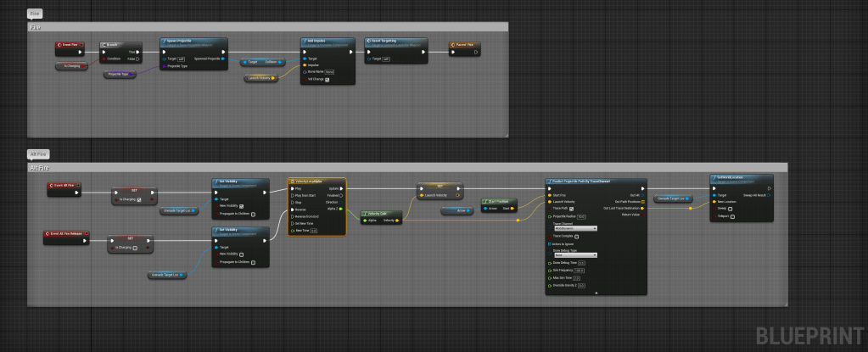868x352 pixels.
Task: Select the Velocity Calc node
Action: tap(378, 213)
